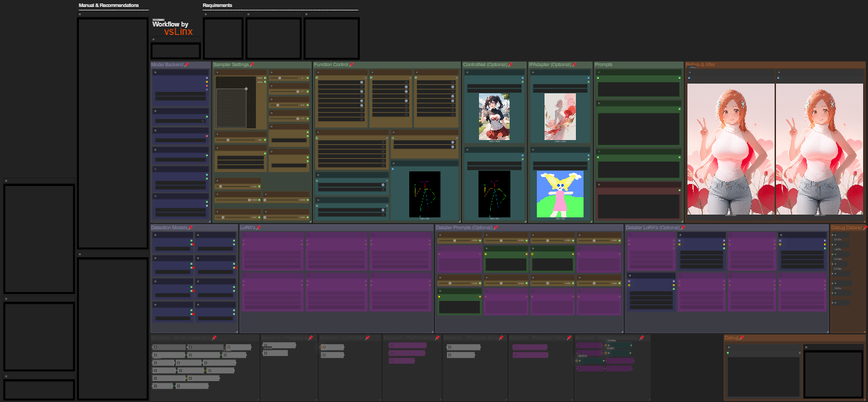Viewport: 868px width, 402px height.
Task: Unpin the Function Control group via its pin
Action: (x=351, y=65)
